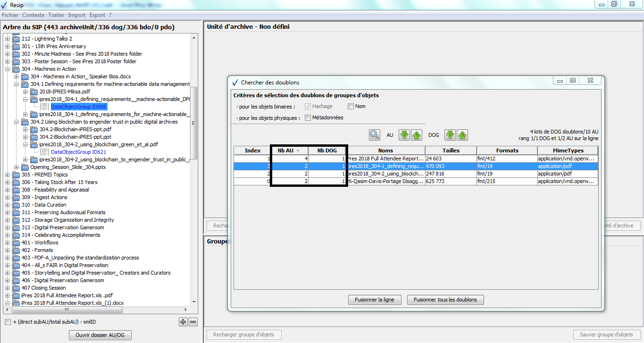644x343 pixels.
Task: Click the DOG green up arrow icon
Action: [462, 135]
